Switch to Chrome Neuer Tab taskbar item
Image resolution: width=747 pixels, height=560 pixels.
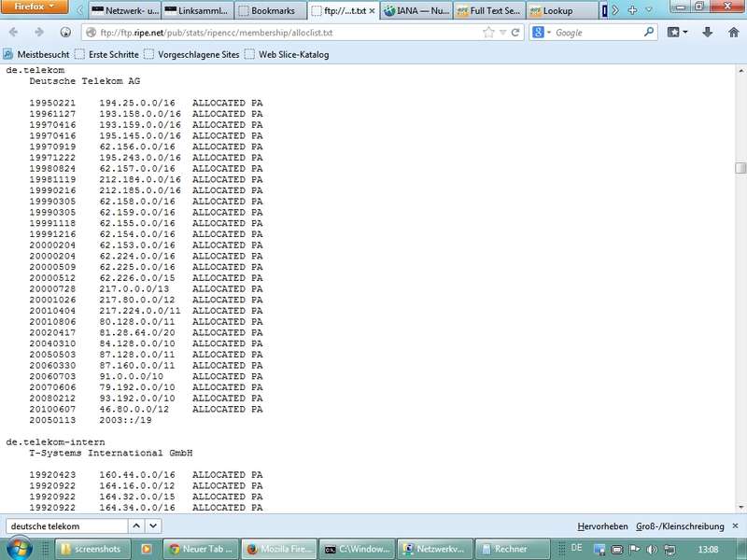click(201, 549)
